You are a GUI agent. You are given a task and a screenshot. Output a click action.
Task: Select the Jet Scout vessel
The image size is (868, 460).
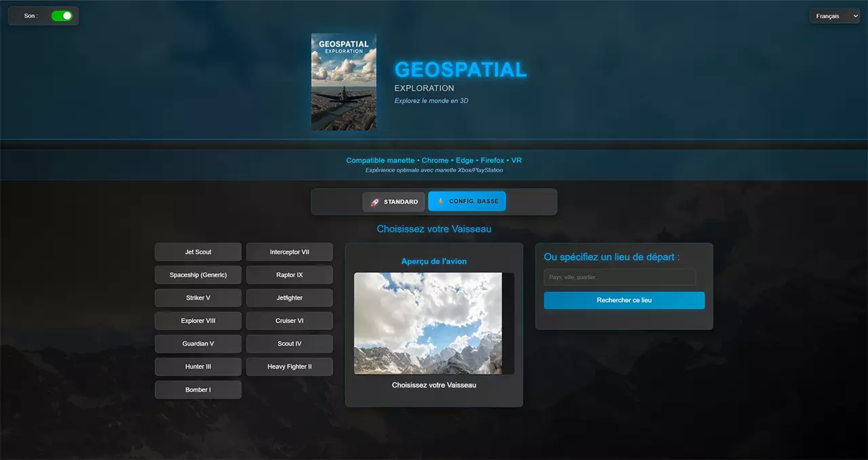[198, 251]
